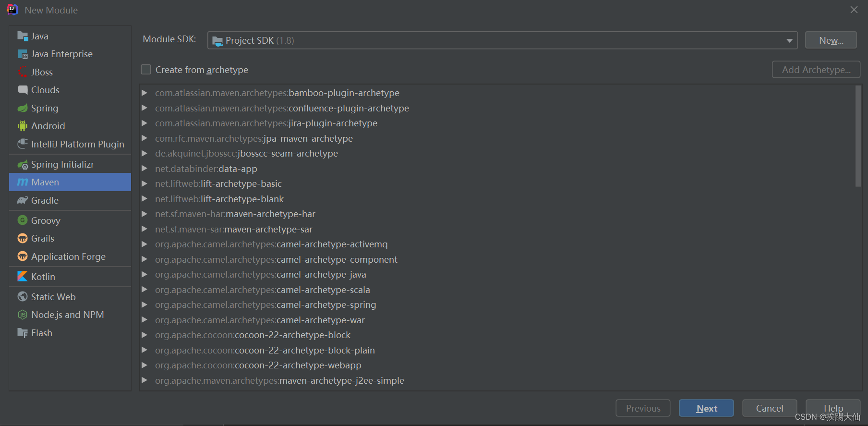Click the Clouds icon
Viewport: 868px width, 426px height.
23,90
